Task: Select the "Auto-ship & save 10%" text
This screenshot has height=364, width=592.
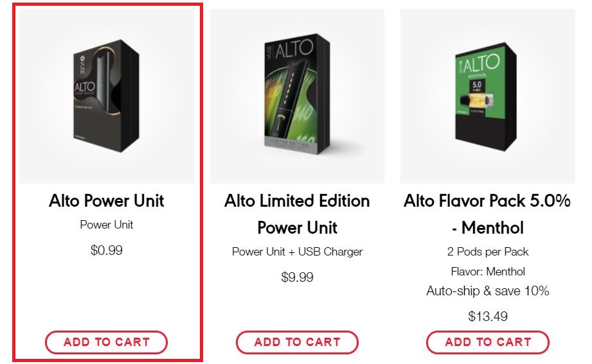Action: [x=487, y=291]
